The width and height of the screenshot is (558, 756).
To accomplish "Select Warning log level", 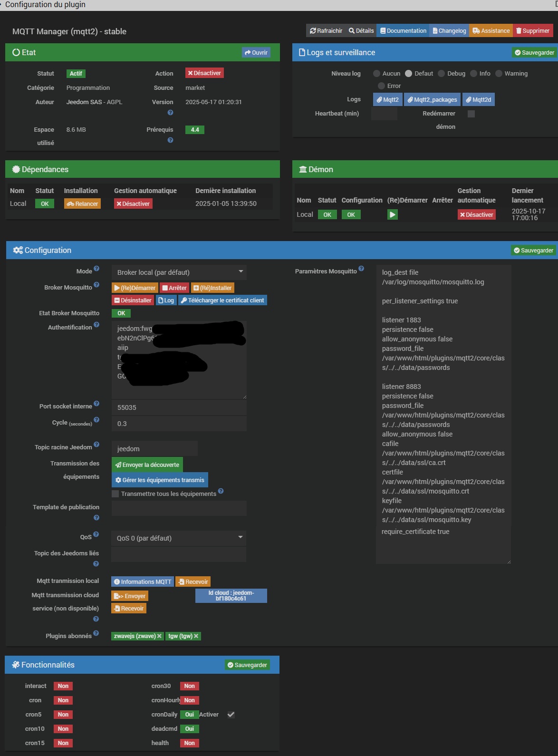I will click(499, 74).
